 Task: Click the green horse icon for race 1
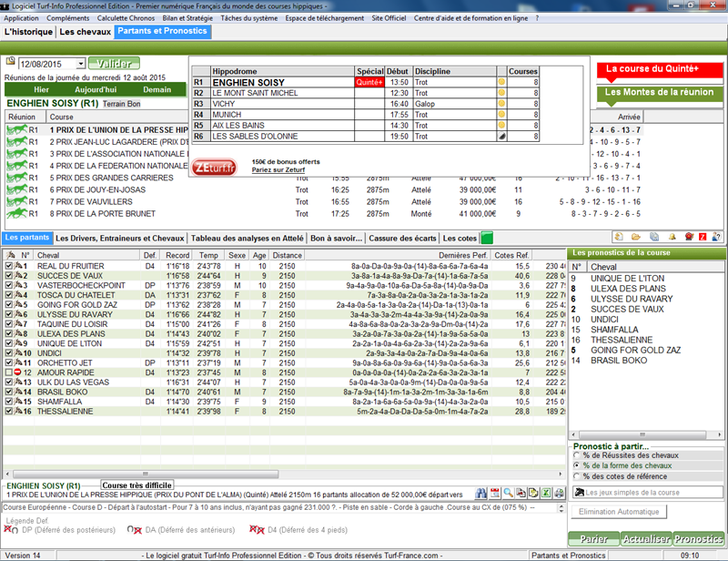[16, 129]
